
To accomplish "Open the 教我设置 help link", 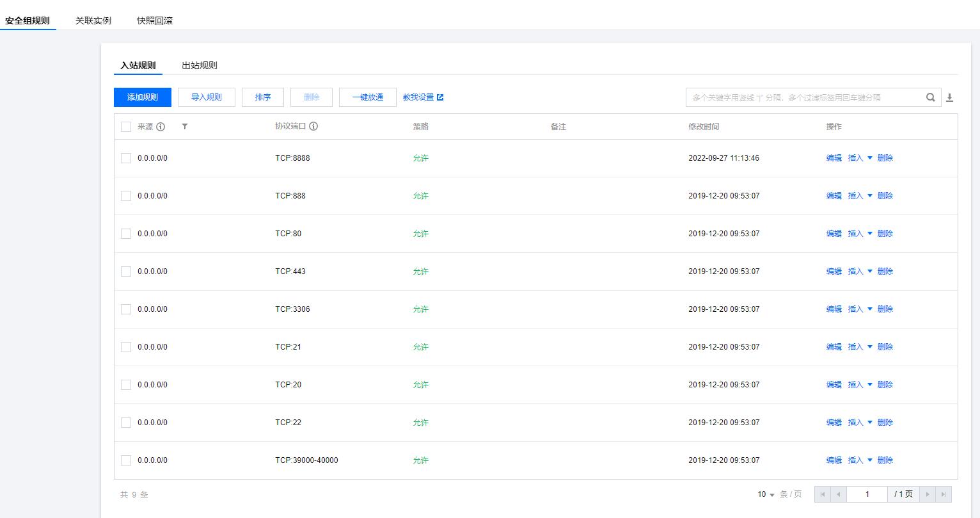I will click(x=418, y=97).
